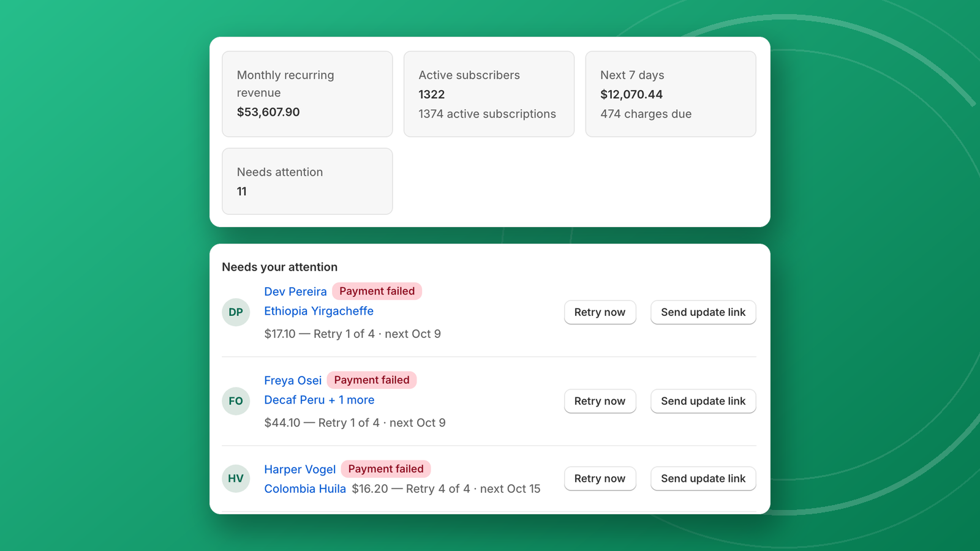Screen dimensions: 980x551
Task: Send update link to Freya Osei
Action: point(703,401)
